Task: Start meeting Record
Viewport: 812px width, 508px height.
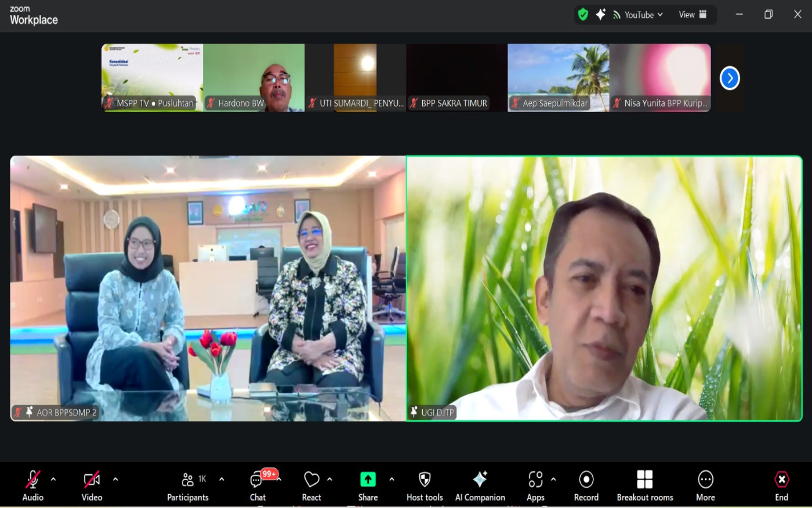Action: [586, 485]
